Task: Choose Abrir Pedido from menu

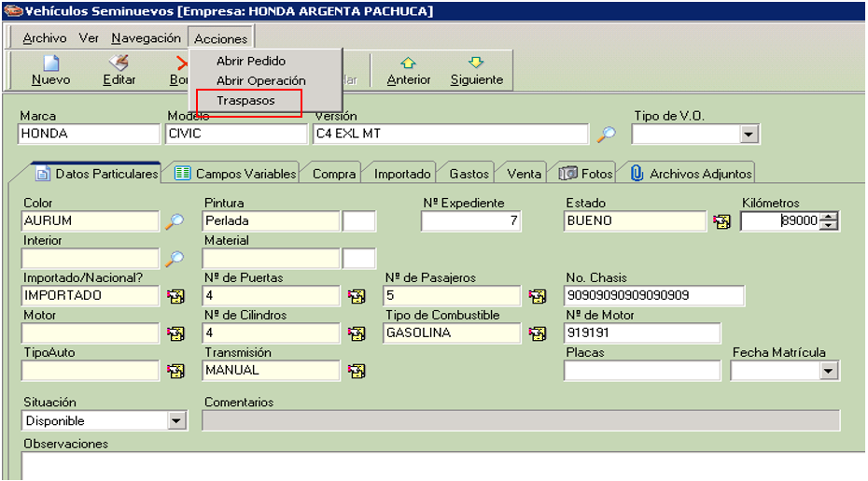Action: click(x=251, y=61)
